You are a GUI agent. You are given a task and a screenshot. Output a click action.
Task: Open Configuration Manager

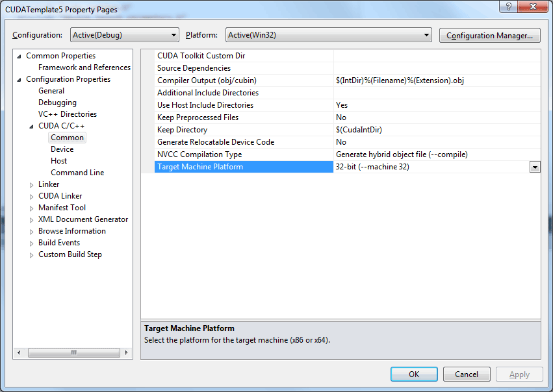pyautogui.click(x=489, y=36)
